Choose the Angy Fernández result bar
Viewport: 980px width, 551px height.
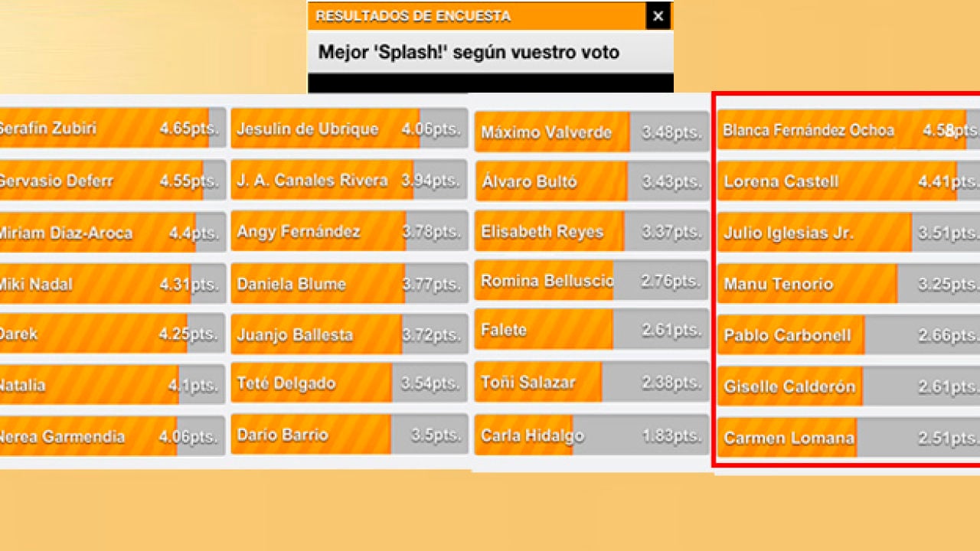(349, 232)
